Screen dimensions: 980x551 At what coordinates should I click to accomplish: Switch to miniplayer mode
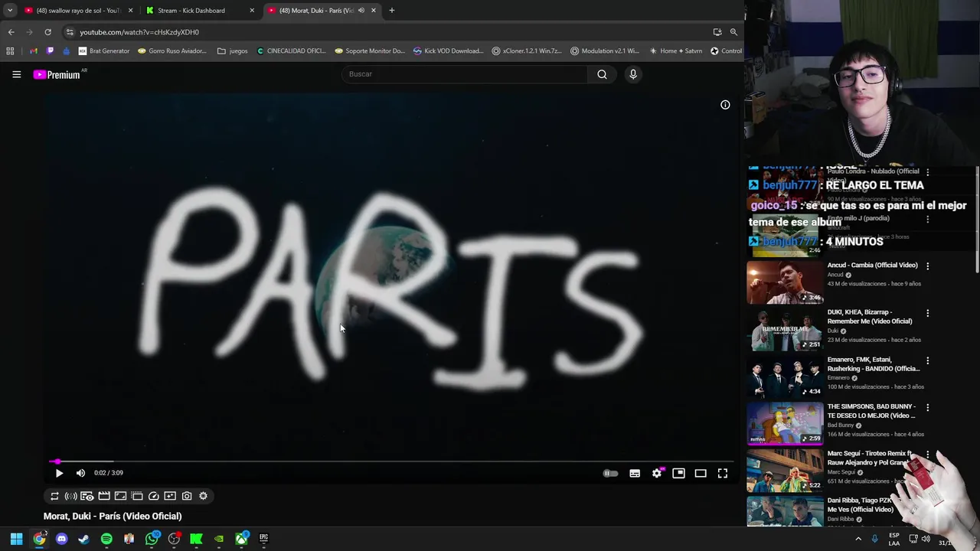[678, 474]
